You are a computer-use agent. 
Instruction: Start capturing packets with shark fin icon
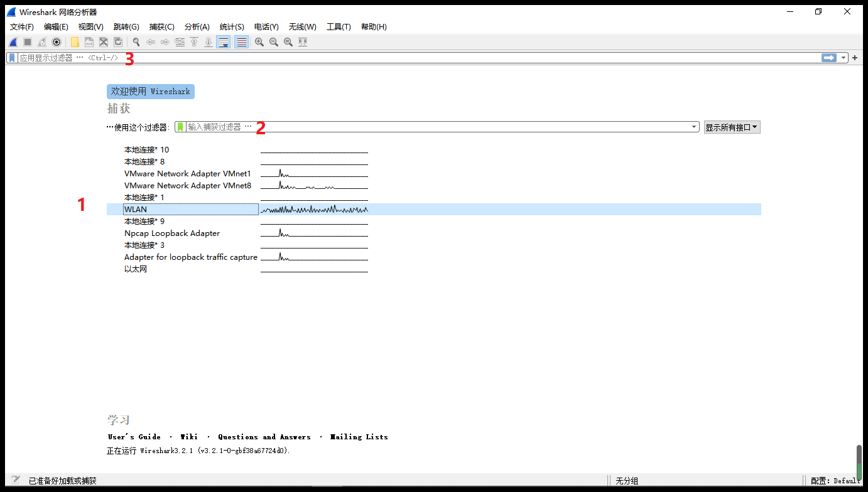(13, 42)
